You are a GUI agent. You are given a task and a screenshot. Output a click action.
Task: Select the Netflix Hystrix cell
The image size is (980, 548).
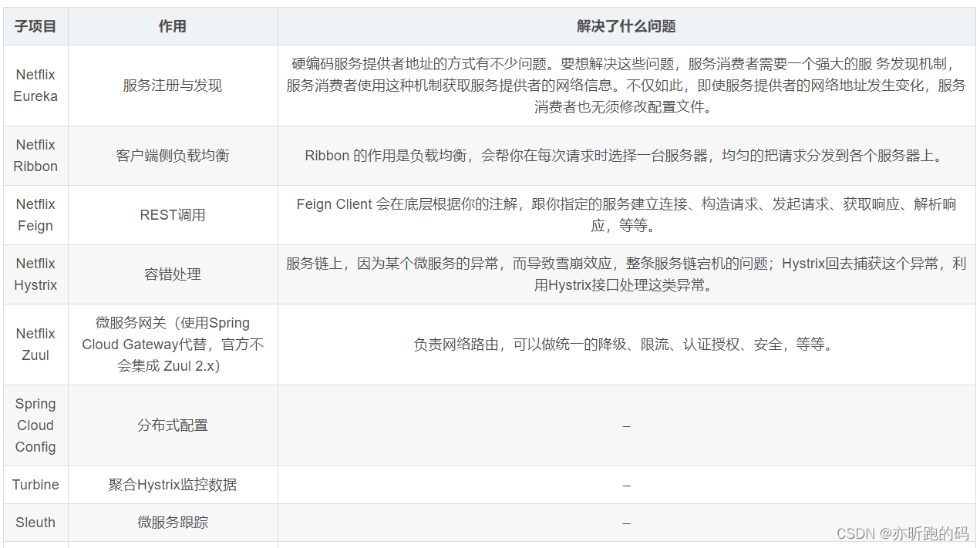click(35, 274)
